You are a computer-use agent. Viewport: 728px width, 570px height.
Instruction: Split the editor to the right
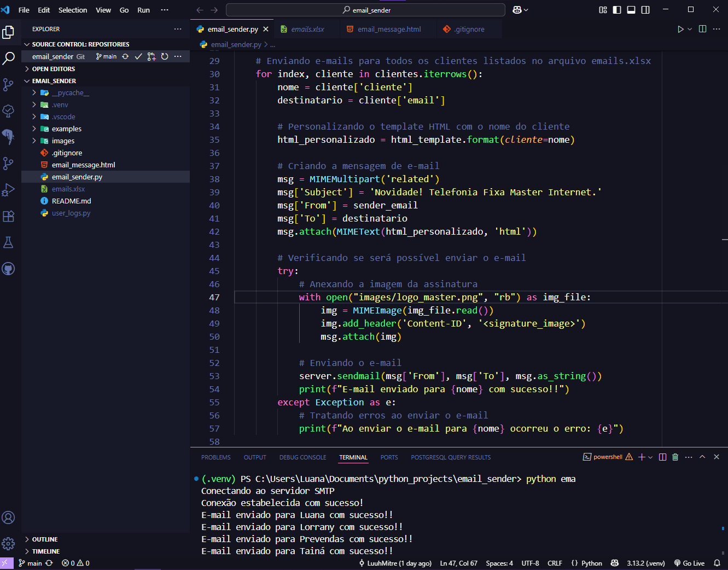tap(703, 29)
